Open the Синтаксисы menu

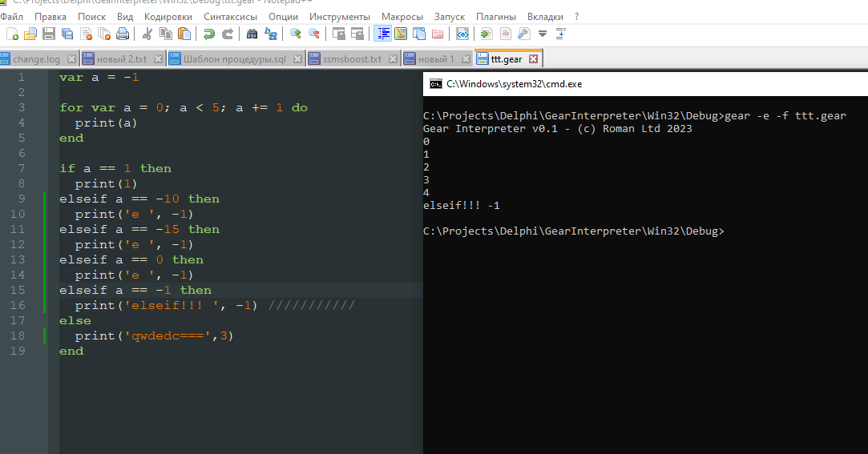click(231, 16)
